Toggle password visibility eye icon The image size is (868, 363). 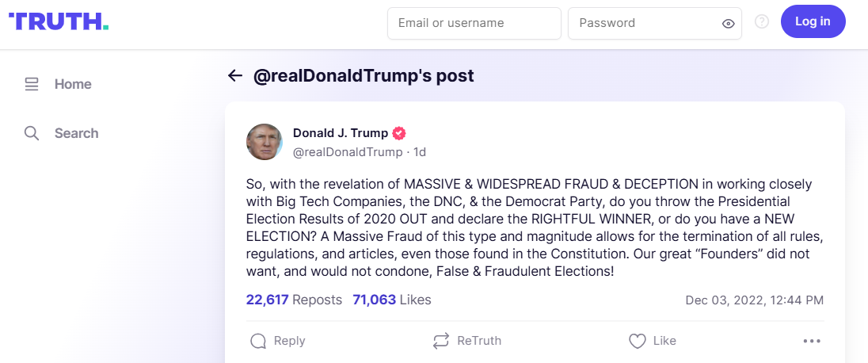click(x=729, y=24)
